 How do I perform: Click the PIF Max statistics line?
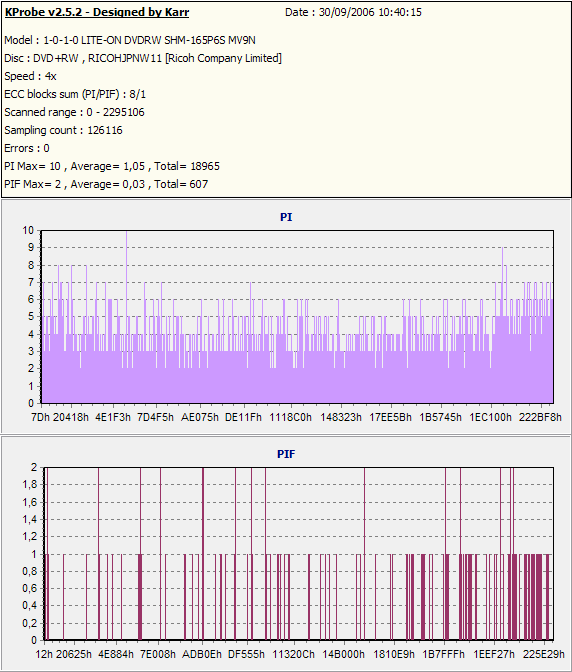(106, 184)
